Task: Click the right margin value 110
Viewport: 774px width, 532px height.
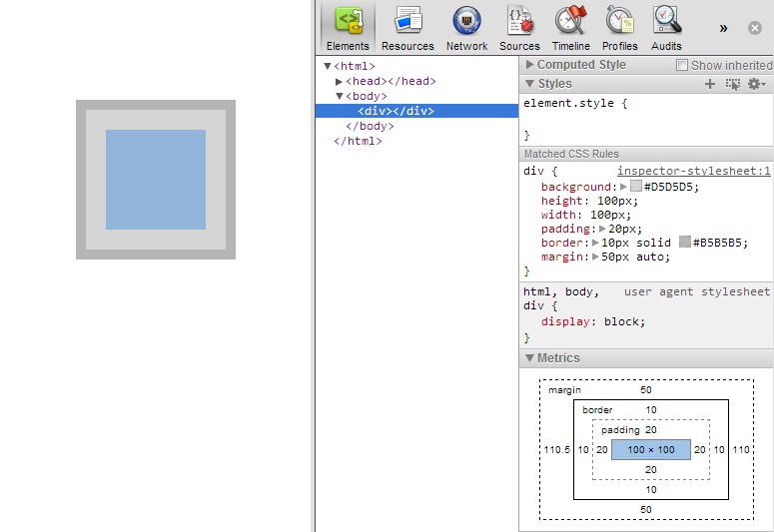Action: click(741, 449)
